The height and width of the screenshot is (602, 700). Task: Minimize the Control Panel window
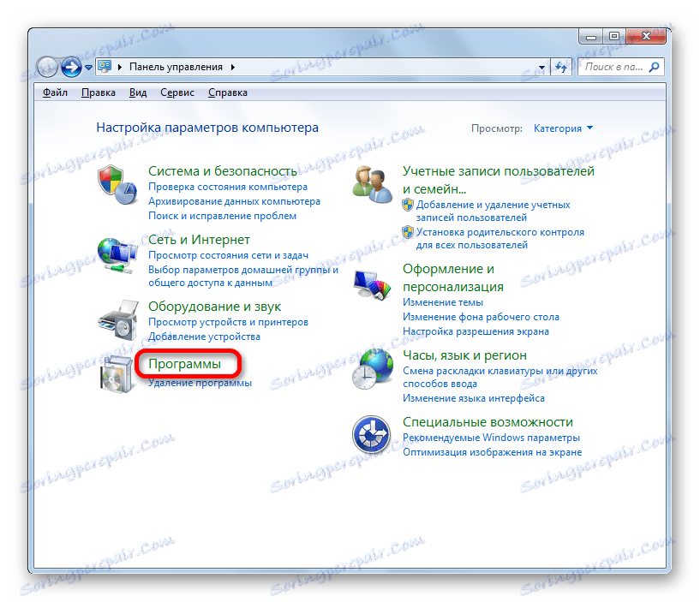591,37
